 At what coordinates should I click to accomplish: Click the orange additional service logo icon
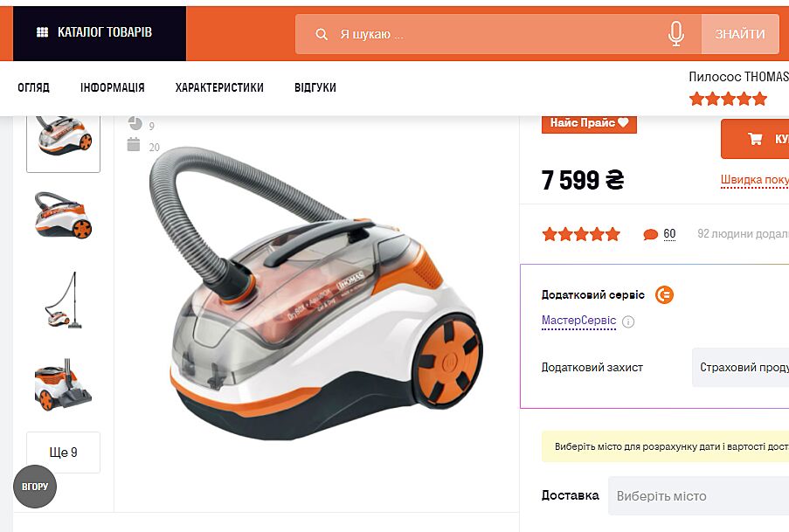click(664, 294)
